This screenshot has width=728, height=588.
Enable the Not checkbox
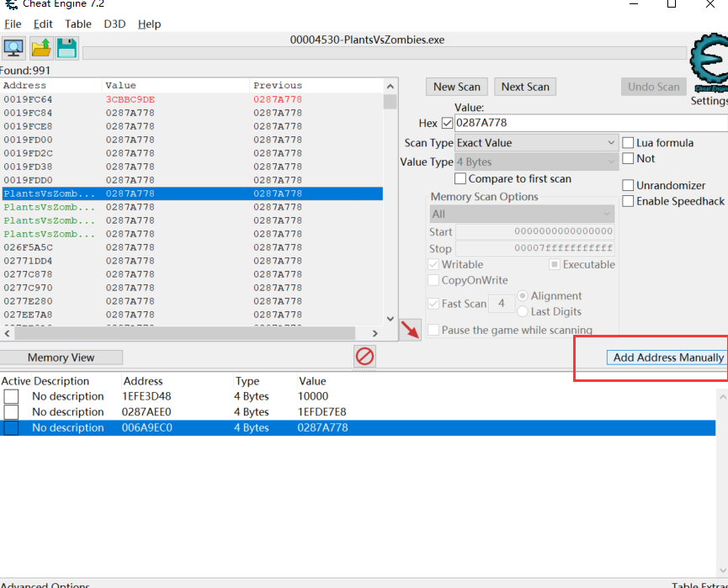pos(628,158)
